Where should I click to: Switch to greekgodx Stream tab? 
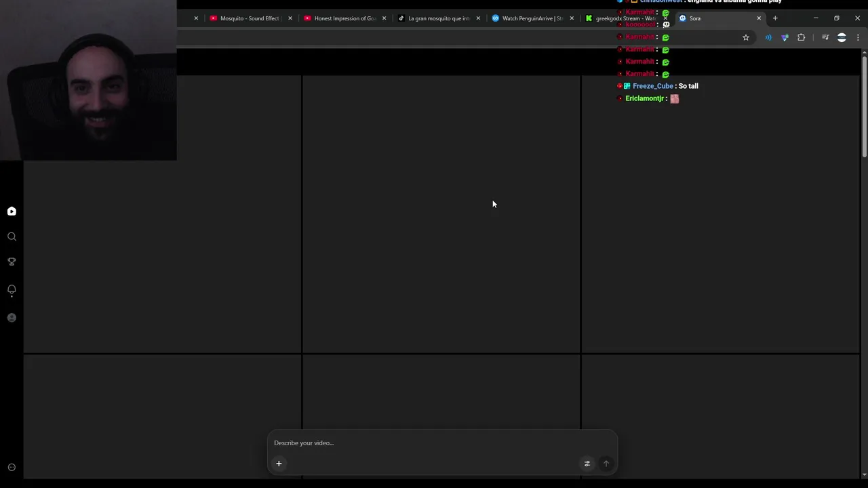coord(625,18)
